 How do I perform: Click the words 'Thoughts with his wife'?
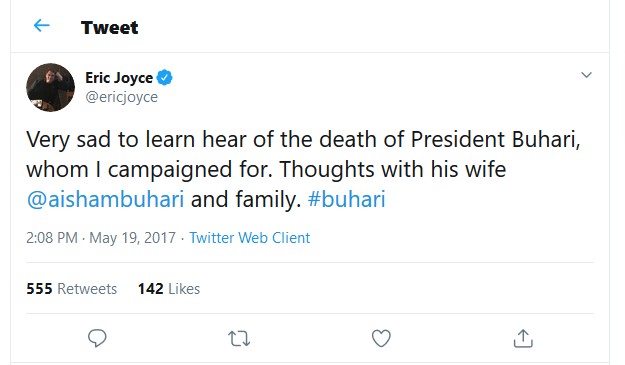393,169
